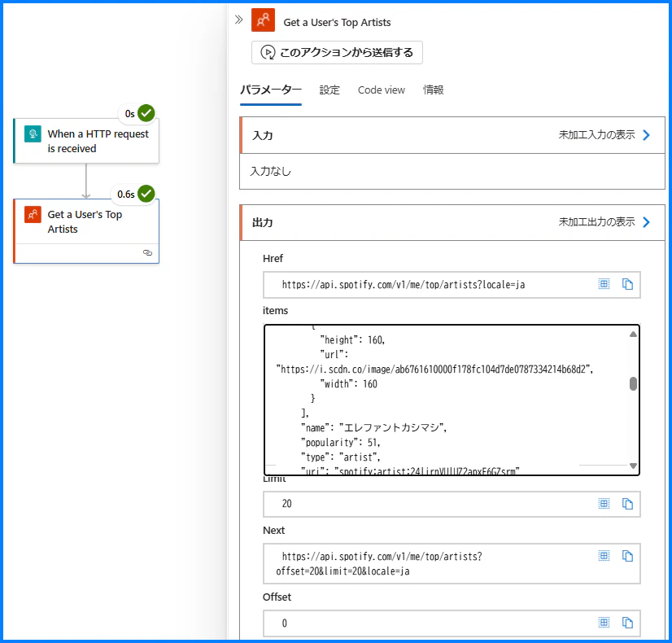The width and height of the screenshot is (672, 643).
Task: Copy the Offset value
Action: tap(627, 623)
